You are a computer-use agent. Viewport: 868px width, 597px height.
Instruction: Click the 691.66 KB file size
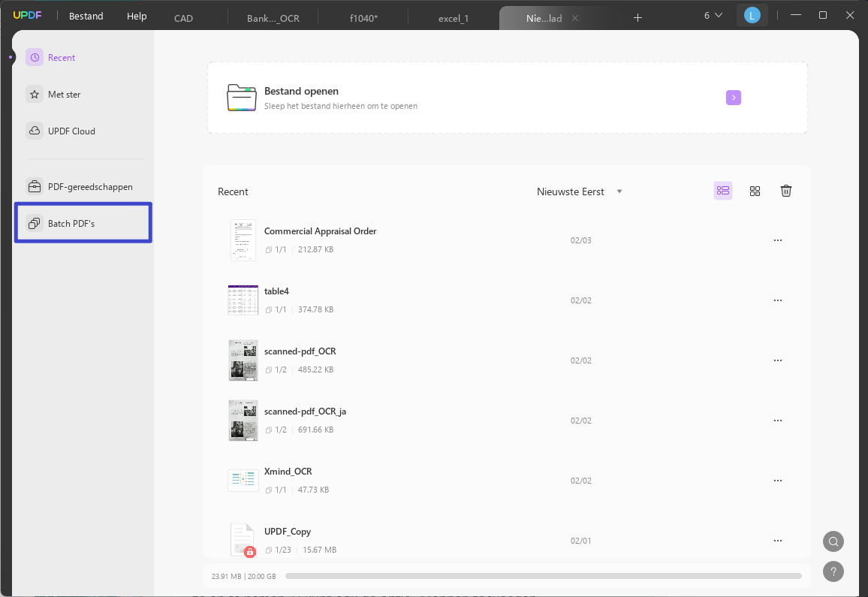pyautogui.click(x=315, y=430)
